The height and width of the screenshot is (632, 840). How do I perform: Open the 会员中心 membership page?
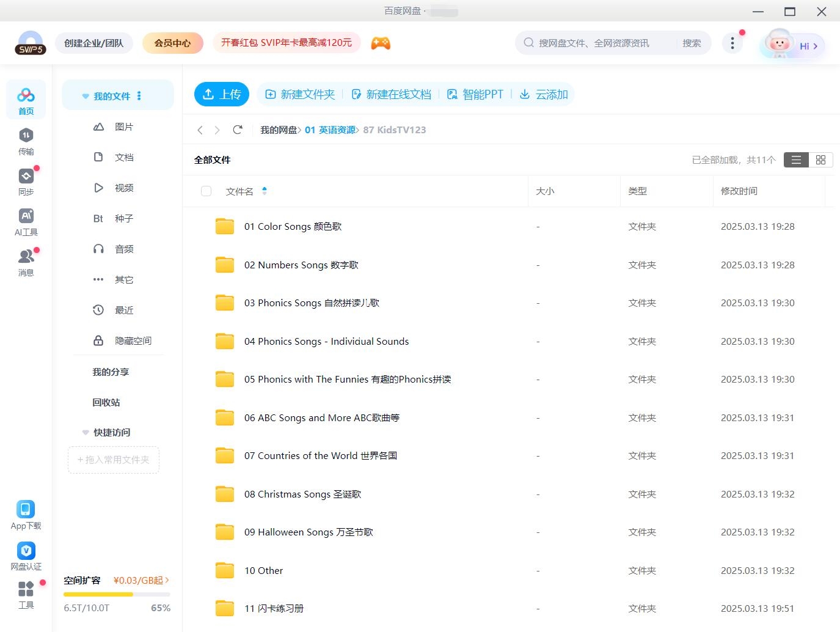tap(172, 43)
